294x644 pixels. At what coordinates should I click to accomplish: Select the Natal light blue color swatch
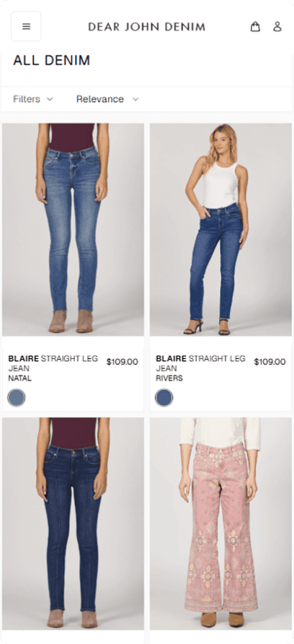16,397
